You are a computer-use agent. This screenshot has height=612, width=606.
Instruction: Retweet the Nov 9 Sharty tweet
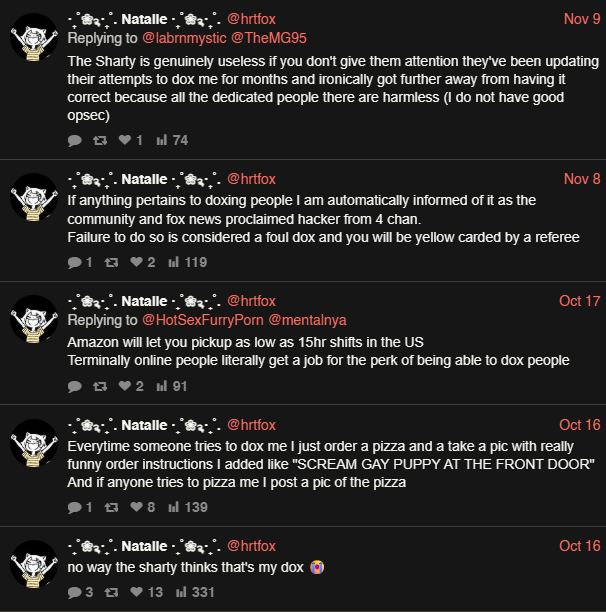point(99,141)
